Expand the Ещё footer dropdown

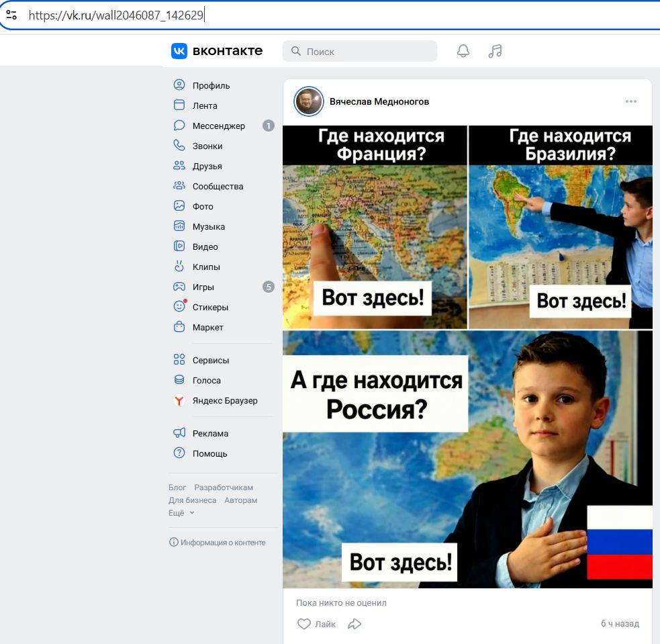181,512
